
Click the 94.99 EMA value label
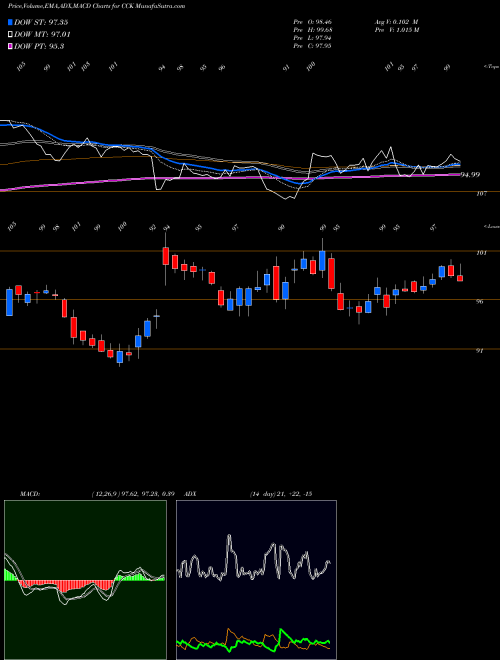(x=470, y=175)
